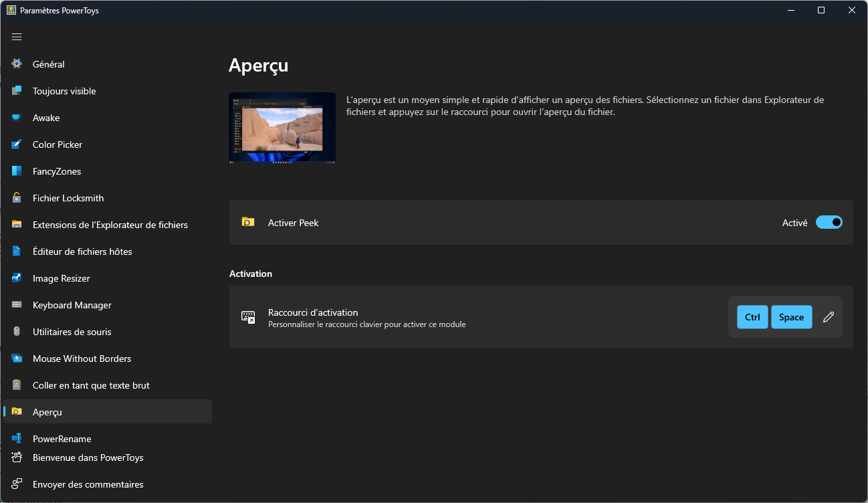Click the Toujours visible icon

(x=17, y=91)
